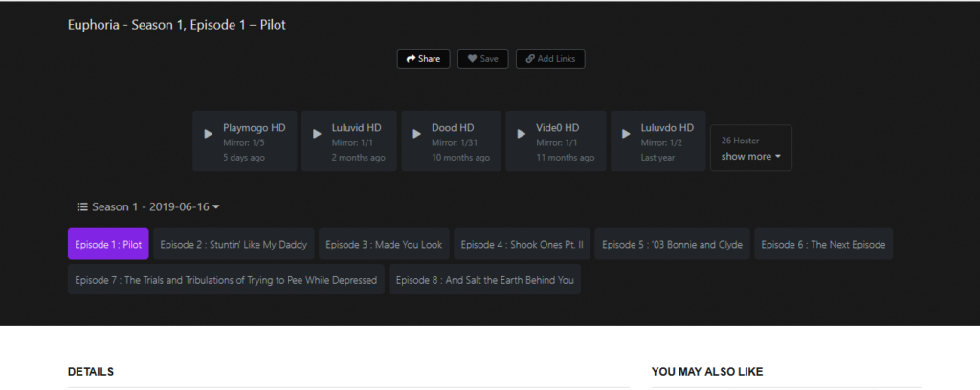This screenshot has width=980, height=390.
Task: Choose Episode 5 : '03 Bonnie and Clyde
Action: pyautogui.click(x=672, y=245)
